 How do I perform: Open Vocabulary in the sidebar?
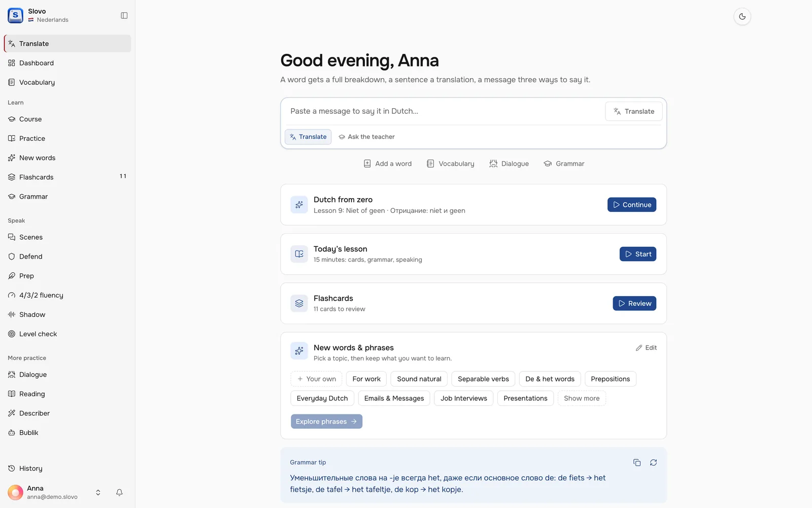point(67,82)
